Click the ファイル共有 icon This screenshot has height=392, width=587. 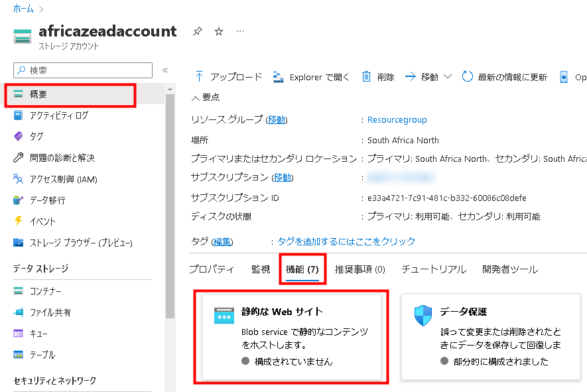(18, 312)
